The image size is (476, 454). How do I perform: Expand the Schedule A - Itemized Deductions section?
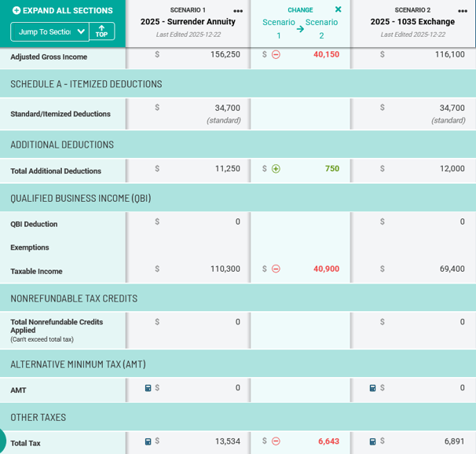(86, 84)
